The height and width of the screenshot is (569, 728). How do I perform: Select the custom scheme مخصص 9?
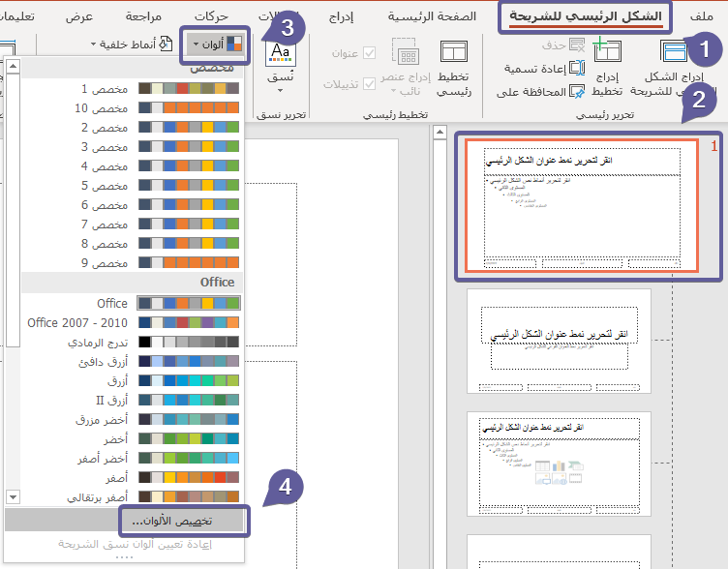click(132, 263)
